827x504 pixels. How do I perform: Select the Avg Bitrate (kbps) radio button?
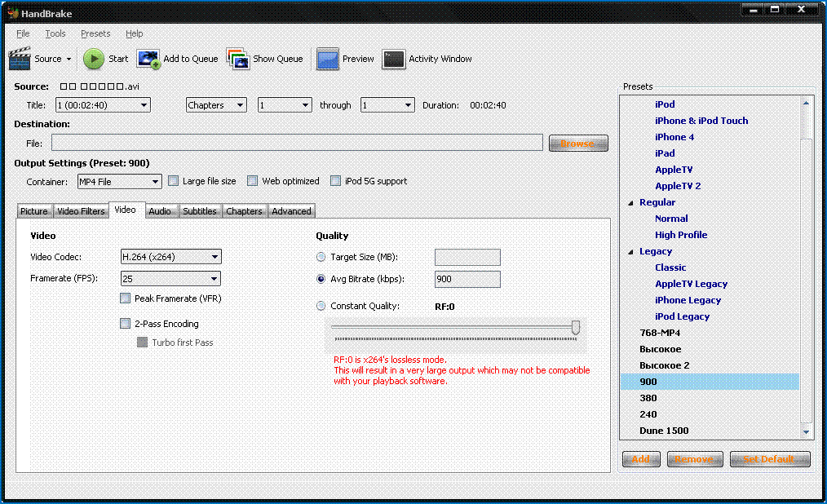pyautogui.click(x=321, y=279)
